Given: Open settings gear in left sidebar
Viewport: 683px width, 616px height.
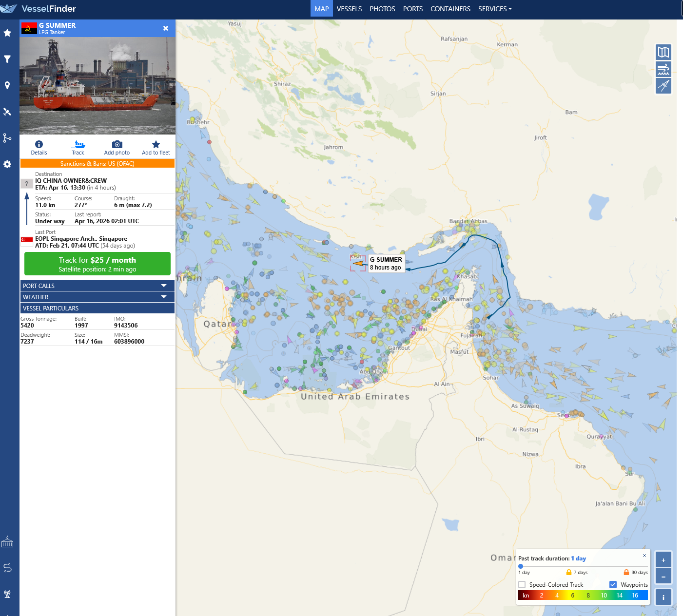Looking at the screenshot, I should [x=7, y=164].
